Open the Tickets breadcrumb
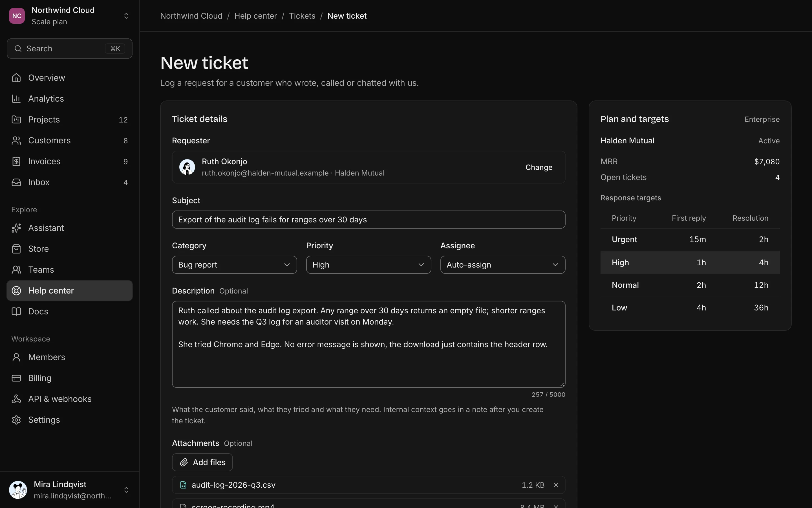The height and width of the screenshot is (508, 812). click(302, 16)
